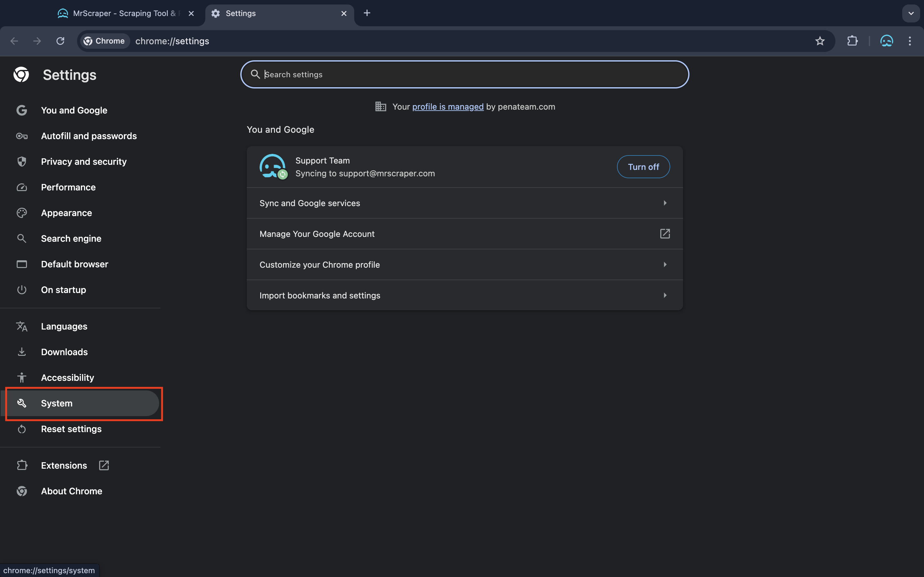
Task: Click Turn off sync button
Action: coord(643,166)
